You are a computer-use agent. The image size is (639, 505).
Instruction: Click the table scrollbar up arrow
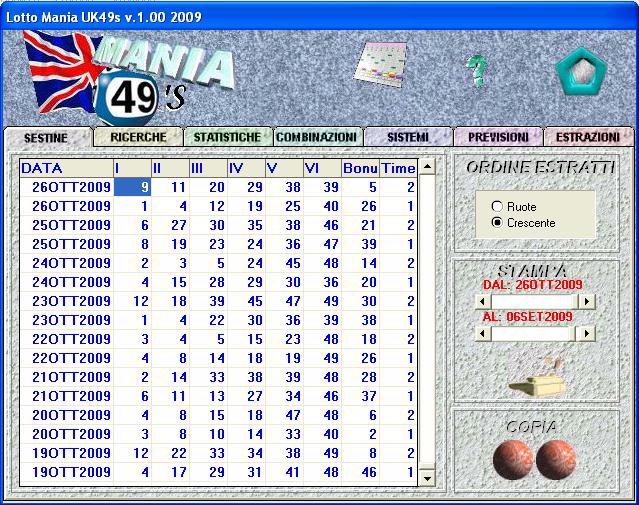[x=427, y=166]
